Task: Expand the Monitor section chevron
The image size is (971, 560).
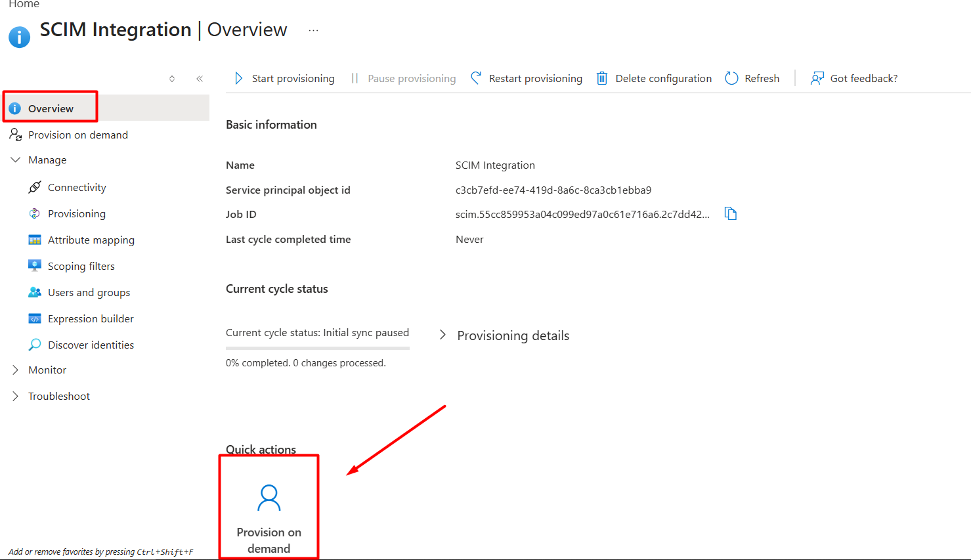Action: click(x=15, y=370)
